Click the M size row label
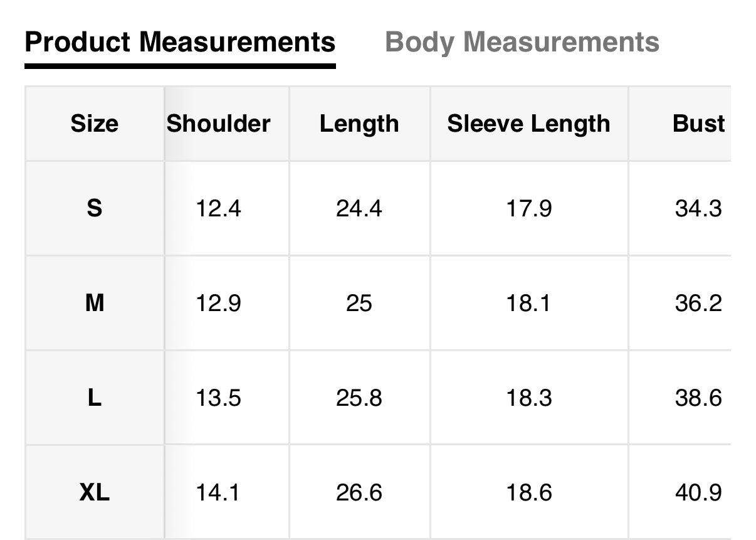The height and width of the screenshot is (540, 756). click(x=94, y=304)
